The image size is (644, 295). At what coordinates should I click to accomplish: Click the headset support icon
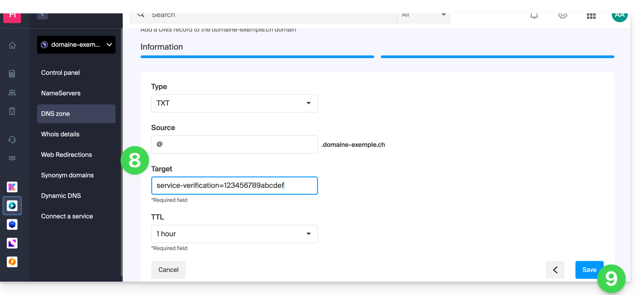pyautogui.click(x=12, y=140)
